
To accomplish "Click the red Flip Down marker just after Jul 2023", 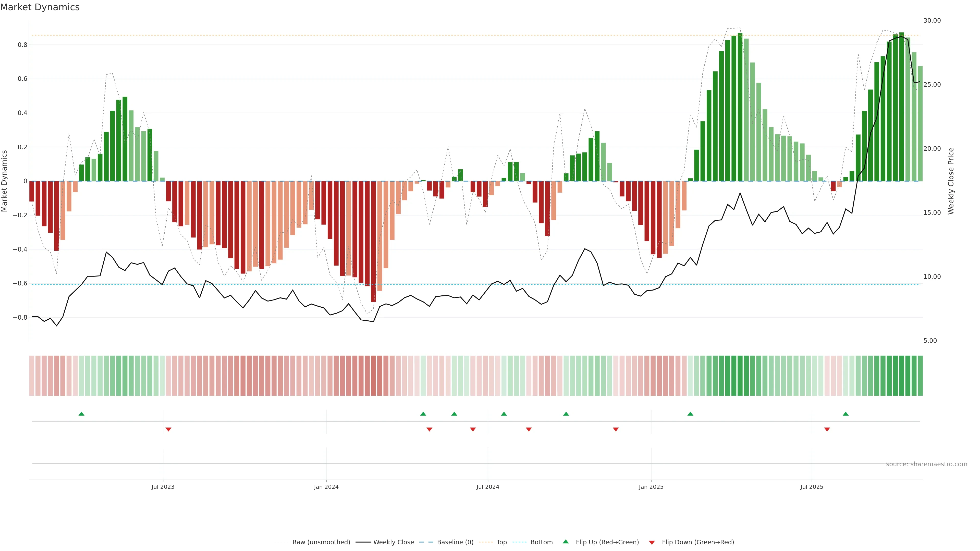I will point(168,429).
